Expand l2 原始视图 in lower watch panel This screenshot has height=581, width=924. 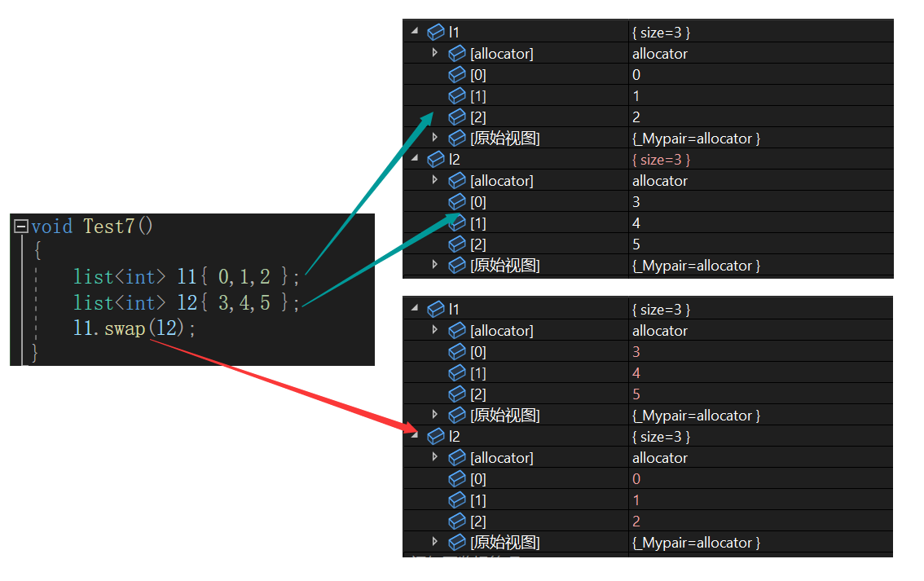pyautogui.click(x=435, y=542)
